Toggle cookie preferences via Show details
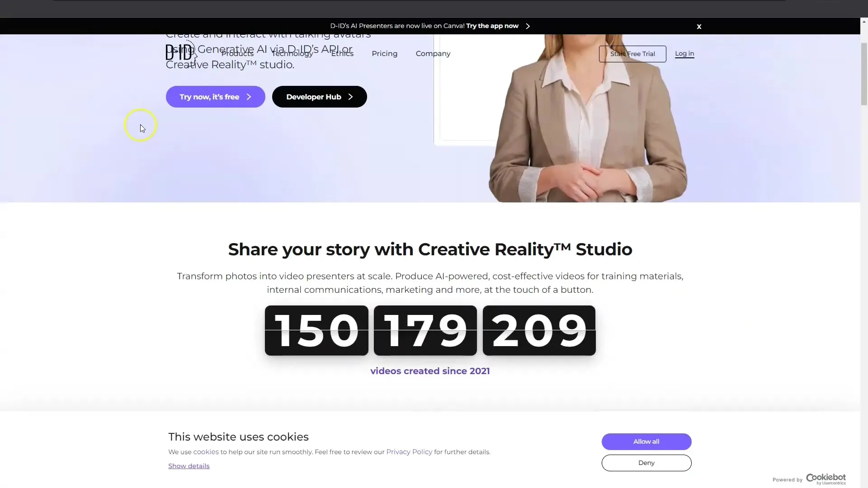This screenshot has height=488, width=868. coord(189,465)
